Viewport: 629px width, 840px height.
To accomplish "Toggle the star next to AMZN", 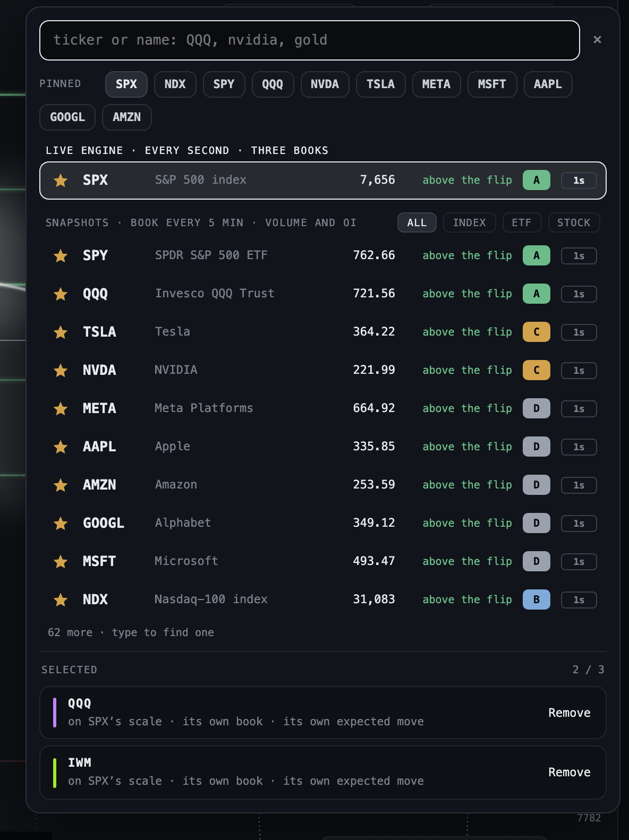I will (61, 485).
